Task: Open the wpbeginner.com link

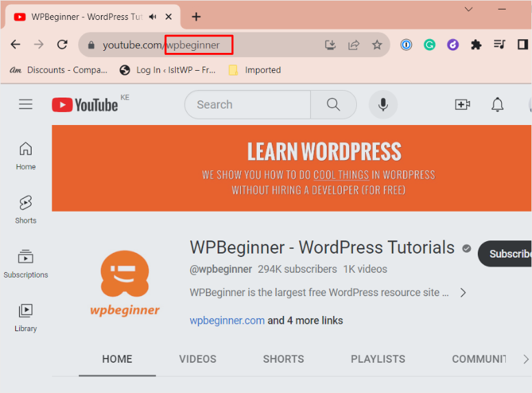Action: pyautogui.click(x=227, y=320)
